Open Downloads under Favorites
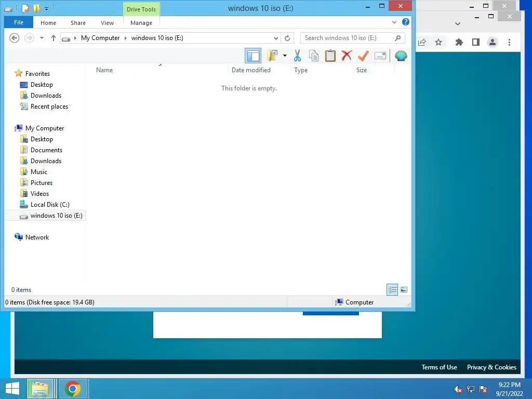 (x=46, y=96)
